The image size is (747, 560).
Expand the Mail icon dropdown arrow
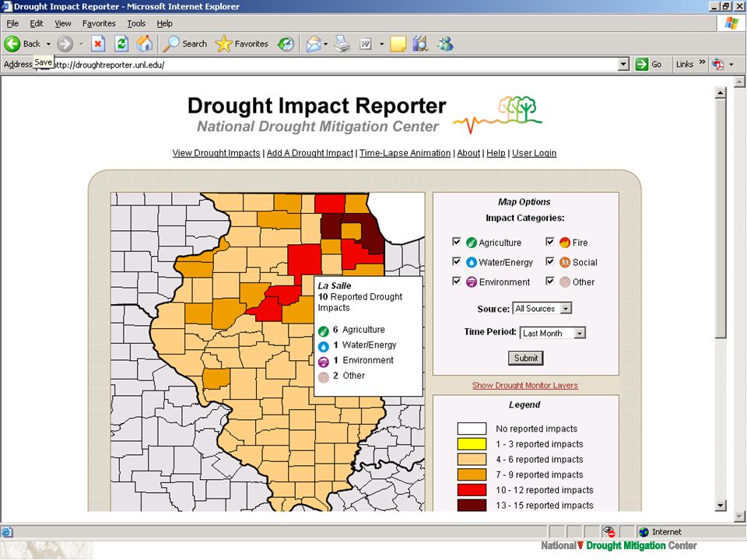pos(326,44)
